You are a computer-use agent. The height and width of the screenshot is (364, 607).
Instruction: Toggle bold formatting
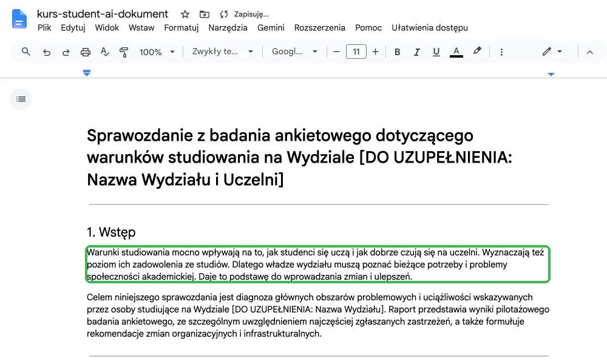click(397, 52)
